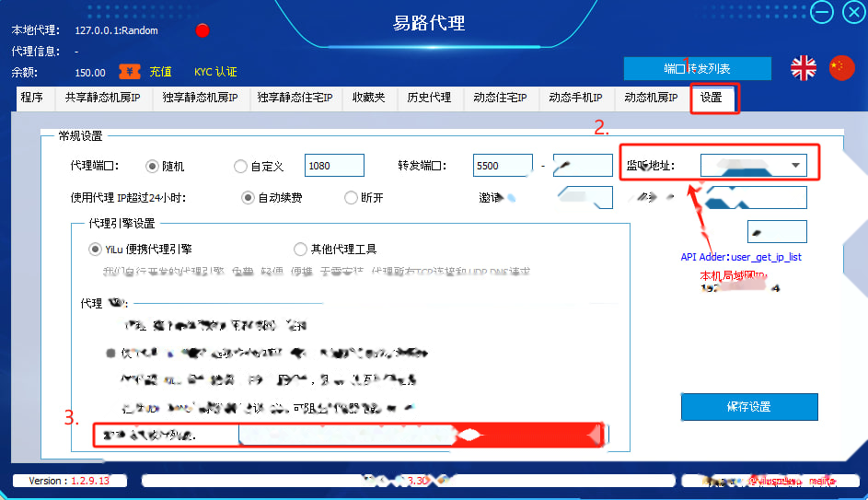Open the 监听地址 dropdown
The height and width of the screenshot is (500, 868).
(754, 165)
